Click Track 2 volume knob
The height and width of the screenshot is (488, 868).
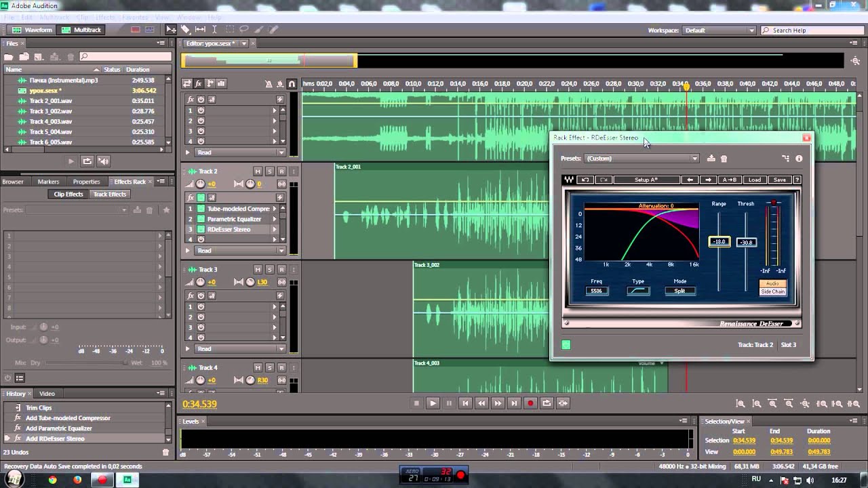point(200,184)
